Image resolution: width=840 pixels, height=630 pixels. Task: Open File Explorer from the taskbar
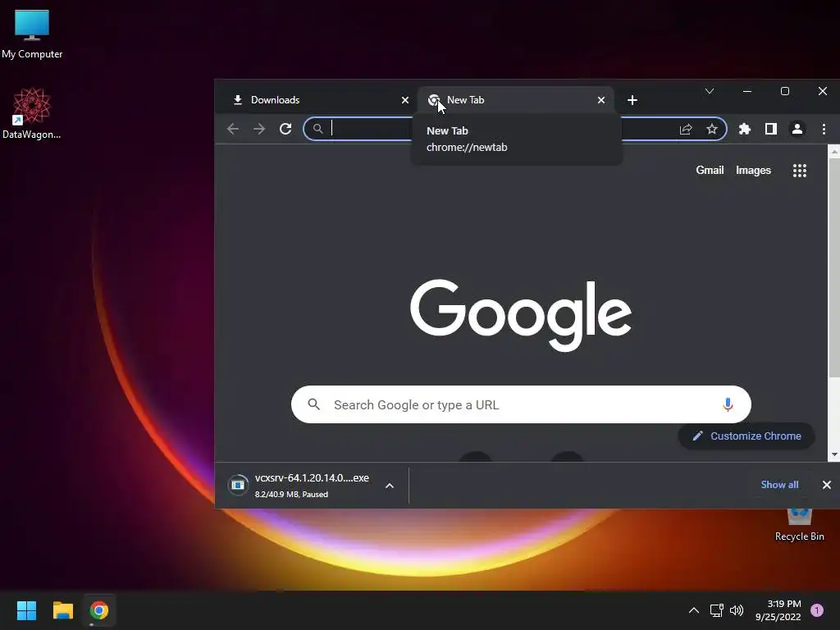tap(62, 610)
